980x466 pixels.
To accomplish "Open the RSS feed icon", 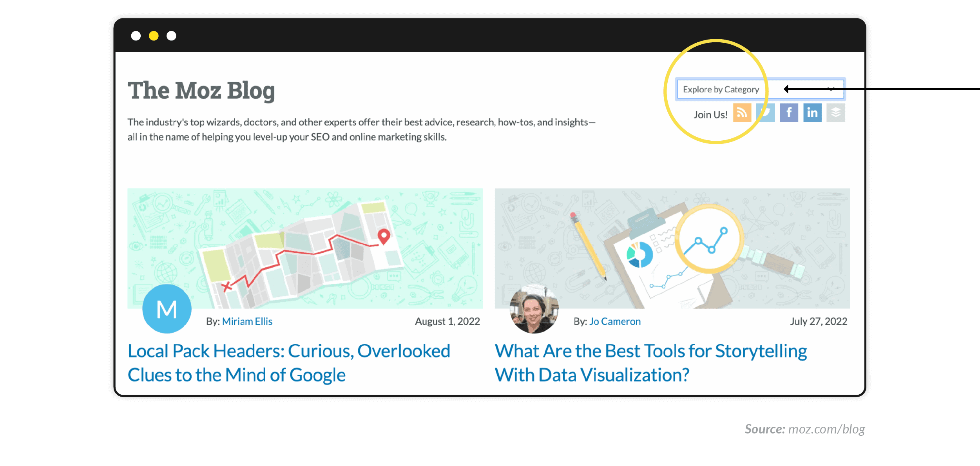I will (x=742, y=113).
